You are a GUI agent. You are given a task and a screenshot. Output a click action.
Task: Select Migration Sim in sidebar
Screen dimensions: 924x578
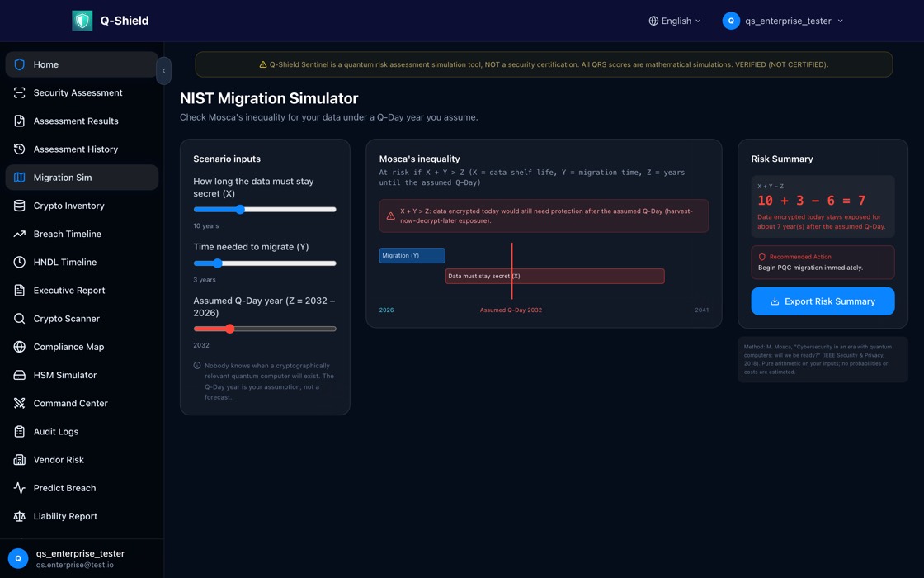pyautogui.click(x=82, y=178)
